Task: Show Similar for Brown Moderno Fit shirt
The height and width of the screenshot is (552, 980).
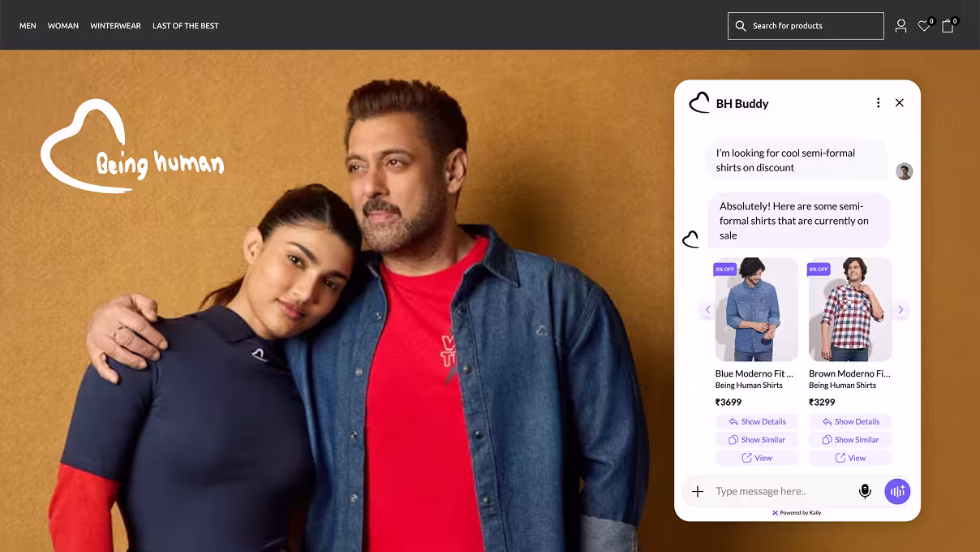Action: 850,440
